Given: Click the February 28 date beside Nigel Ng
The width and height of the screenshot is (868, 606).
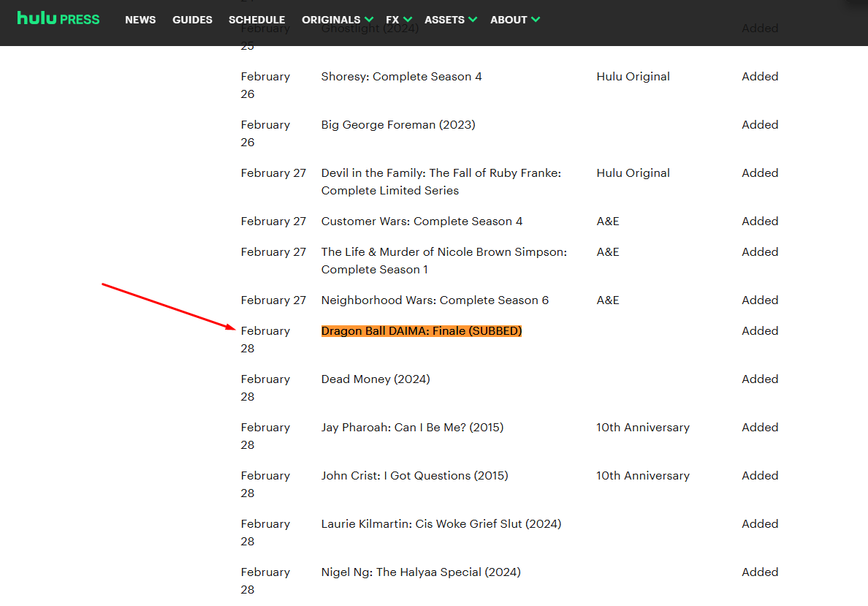Looking at the screenshot, I should pos(265,580).
